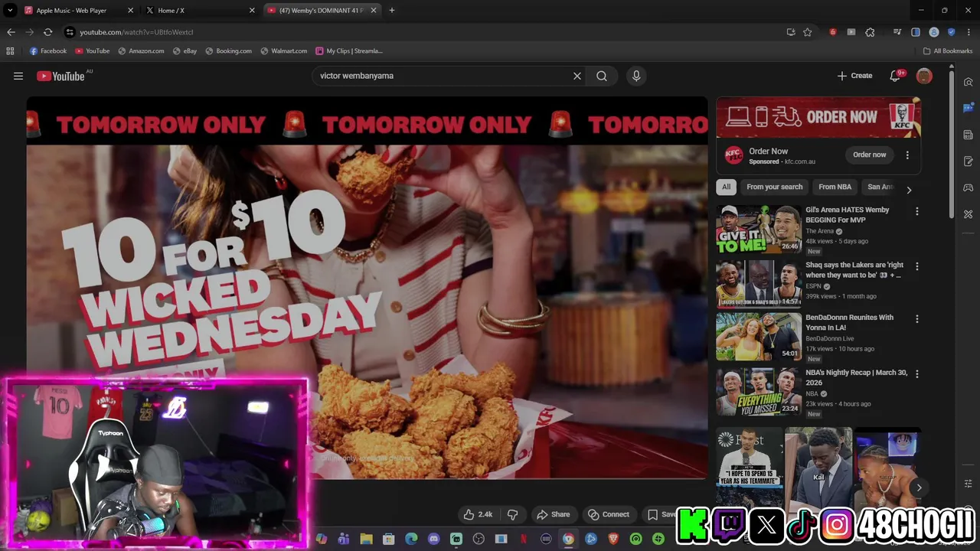The image size is (980, 551).
Task: Dislike the video
Action: click(x=513, y=514)
